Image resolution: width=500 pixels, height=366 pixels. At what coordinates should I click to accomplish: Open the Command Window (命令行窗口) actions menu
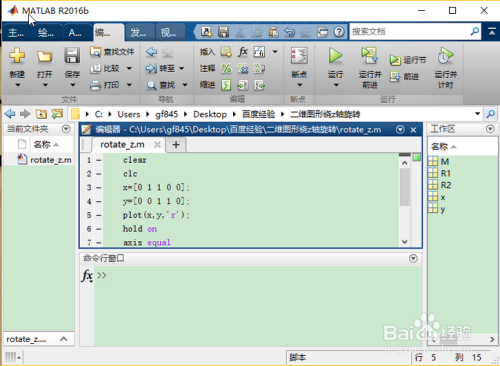[x=413, y=258]
